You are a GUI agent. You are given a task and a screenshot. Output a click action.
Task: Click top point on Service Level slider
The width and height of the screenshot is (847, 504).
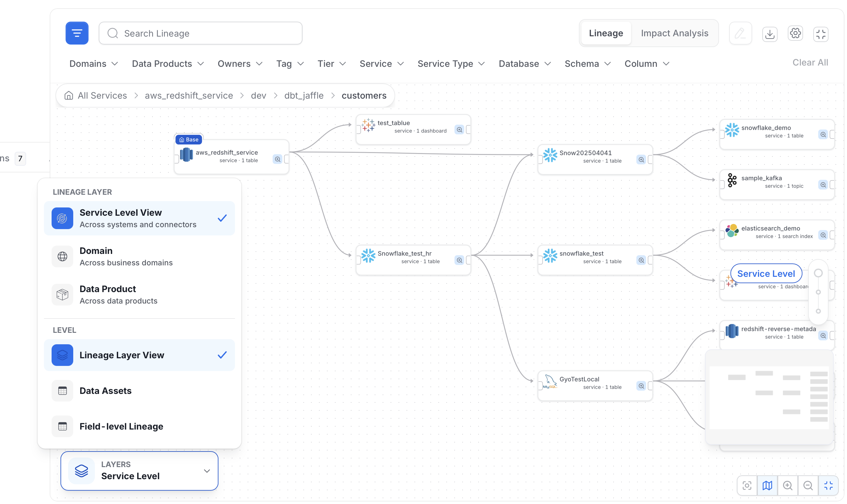click(x=818, y=273)
